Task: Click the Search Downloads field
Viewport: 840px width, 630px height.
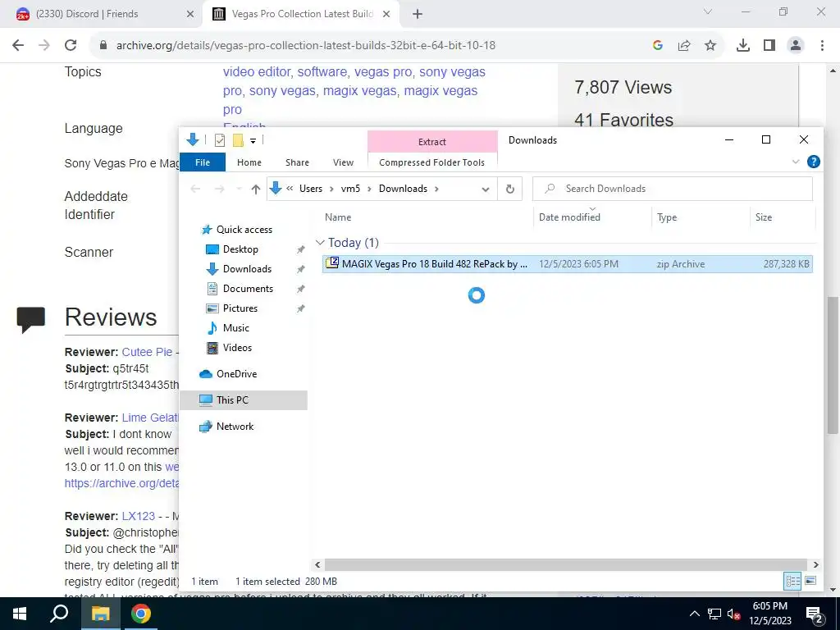Action: click(x=673, y=189)
